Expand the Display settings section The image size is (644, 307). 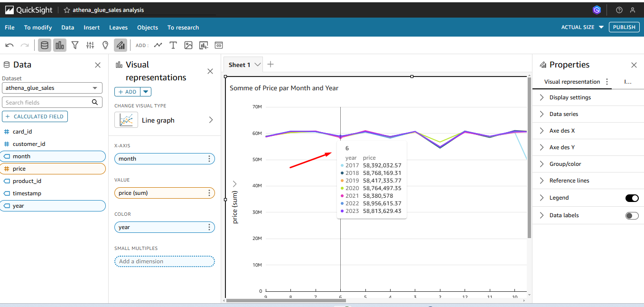(570, 97)
